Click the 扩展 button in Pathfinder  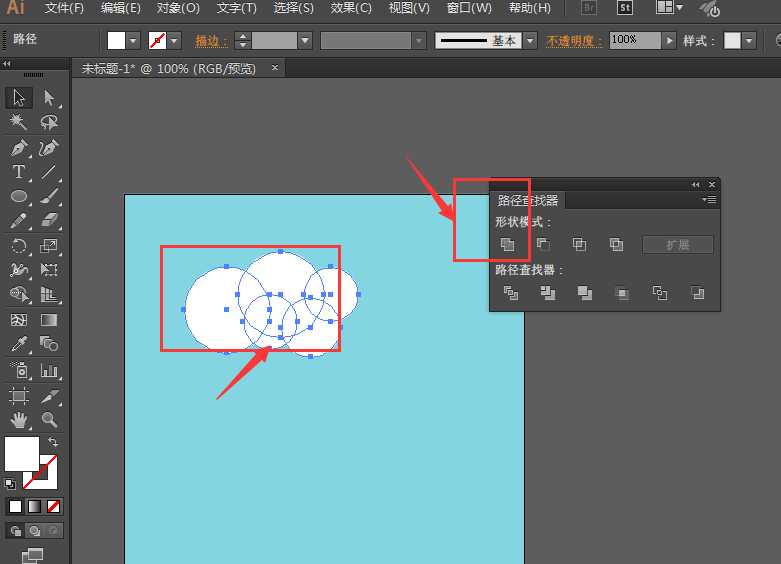tap(678, 245)
